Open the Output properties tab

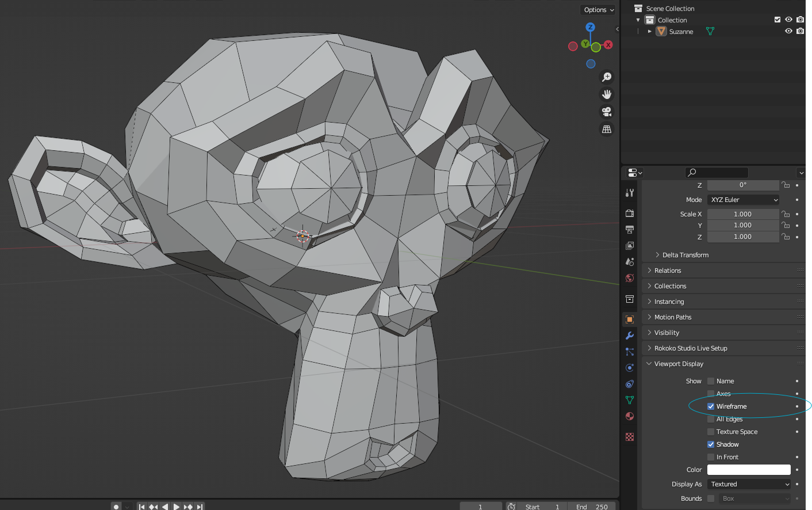point(629,229)
